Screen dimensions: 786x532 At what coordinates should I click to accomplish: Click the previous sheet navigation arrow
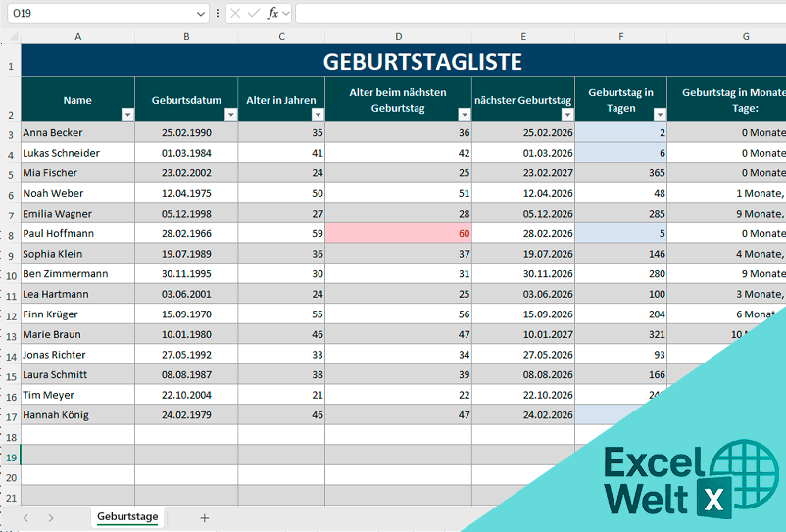point(26,518)
